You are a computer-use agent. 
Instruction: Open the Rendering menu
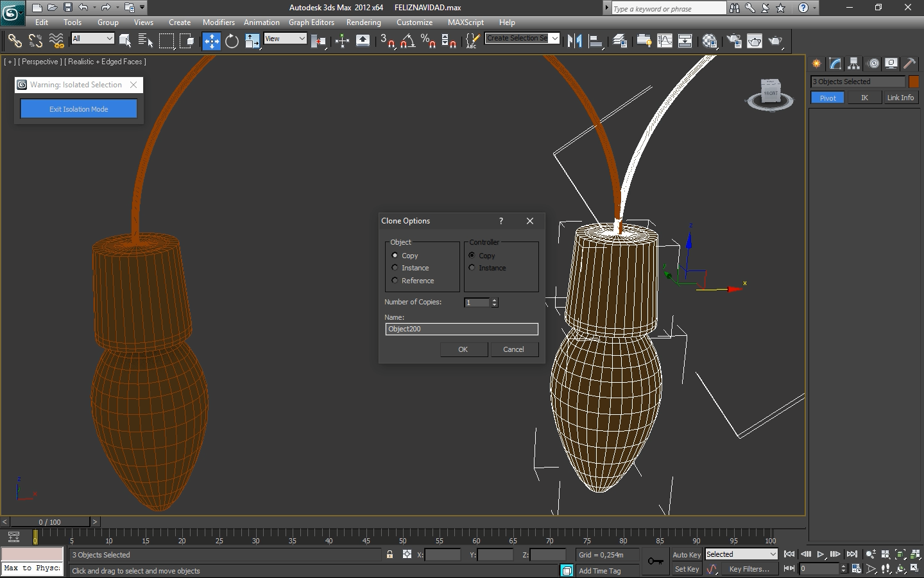(x=363, y=22)
